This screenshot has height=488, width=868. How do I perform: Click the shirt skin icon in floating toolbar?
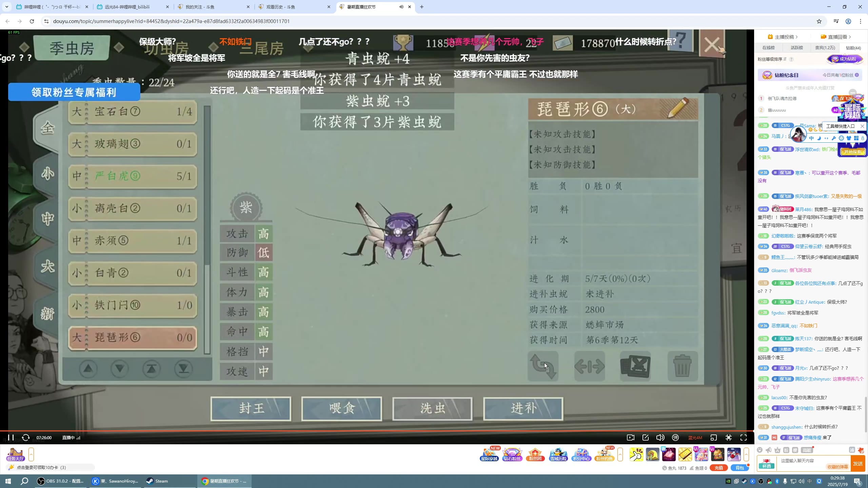tap(849, 138)
